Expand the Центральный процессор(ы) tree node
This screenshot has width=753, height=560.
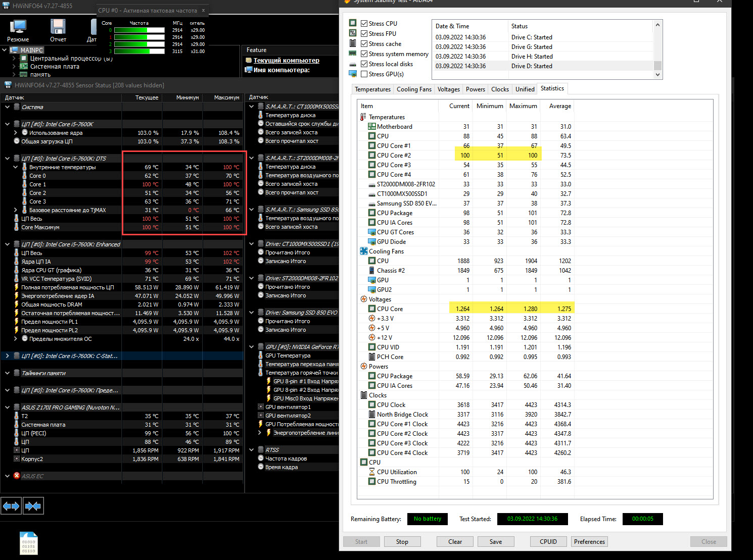[14, 59]
